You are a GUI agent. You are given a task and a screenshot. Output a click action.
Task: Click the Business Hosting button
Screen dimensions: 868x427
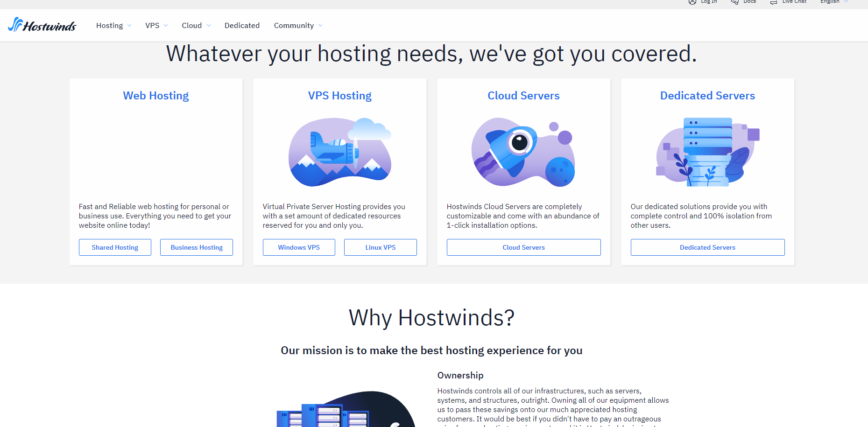(x=196, y=247)
